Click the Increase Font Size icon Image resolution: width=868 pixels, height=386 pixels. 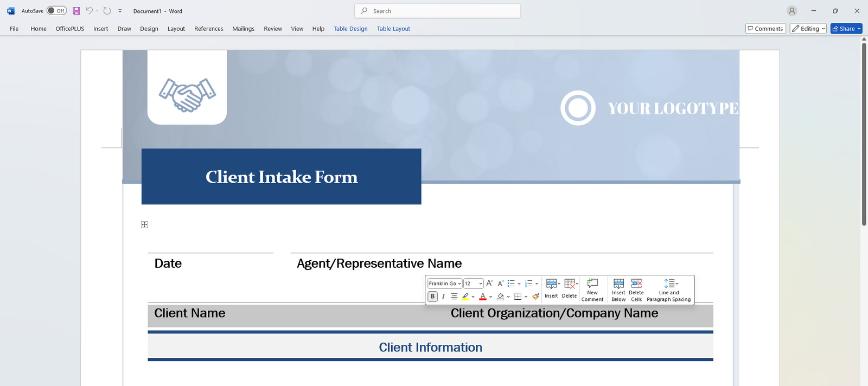[x=489, y=284]
